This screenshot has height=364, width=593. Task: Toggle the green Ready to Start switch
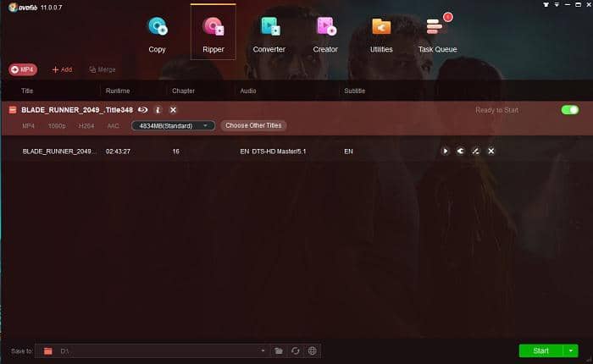coord(570,110)
